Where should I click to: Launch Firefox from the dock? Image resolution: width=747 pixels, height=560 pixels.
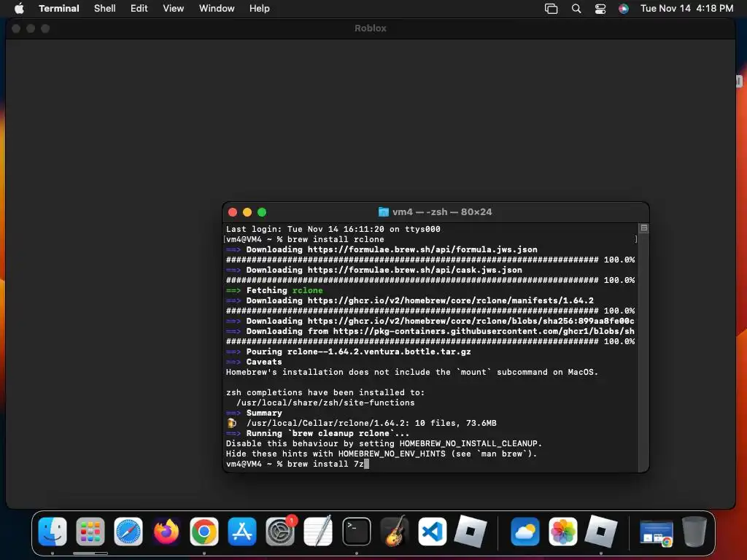tap(166, 532)
